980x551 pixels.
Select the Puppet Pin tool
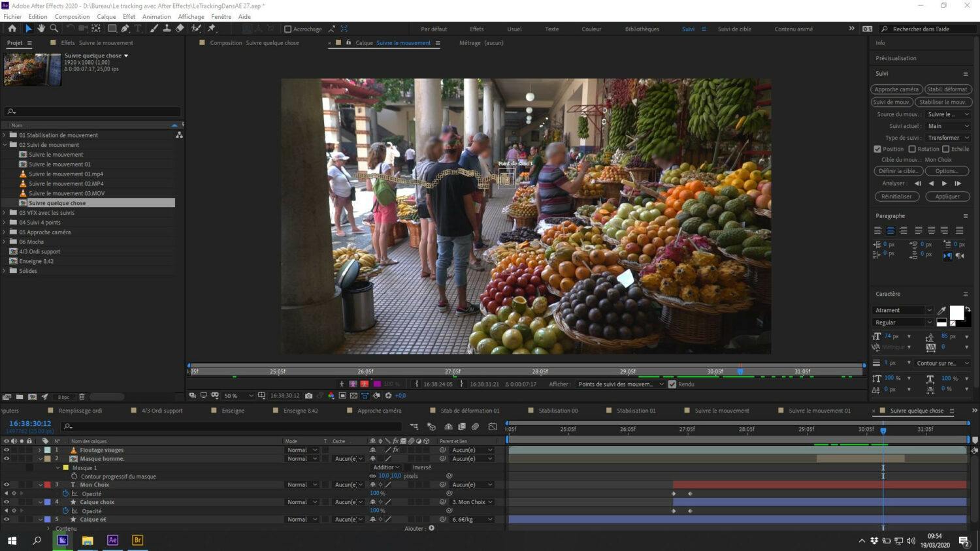pos(212,29)
